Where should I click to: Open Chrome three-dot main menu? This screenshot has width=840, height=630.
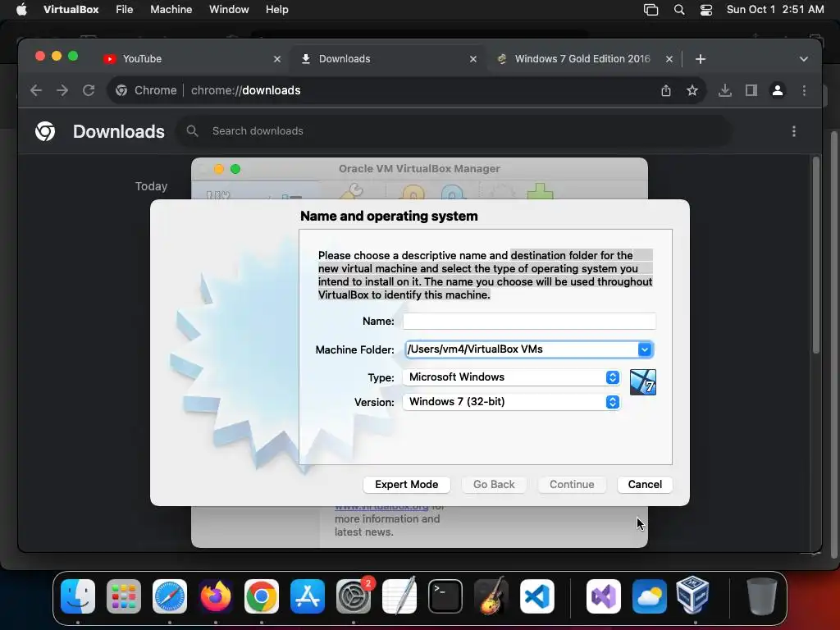804,90
